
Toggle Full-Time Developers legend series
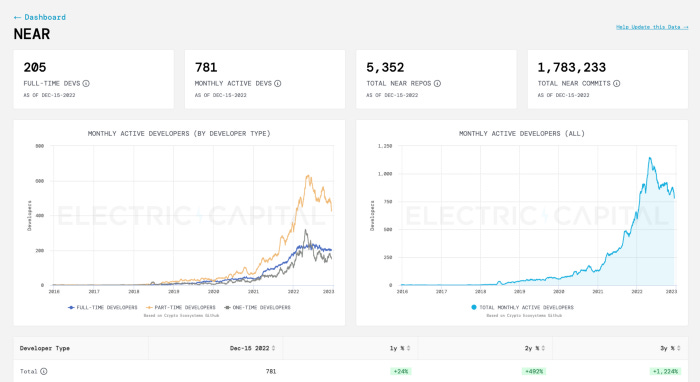click(103, 307)
